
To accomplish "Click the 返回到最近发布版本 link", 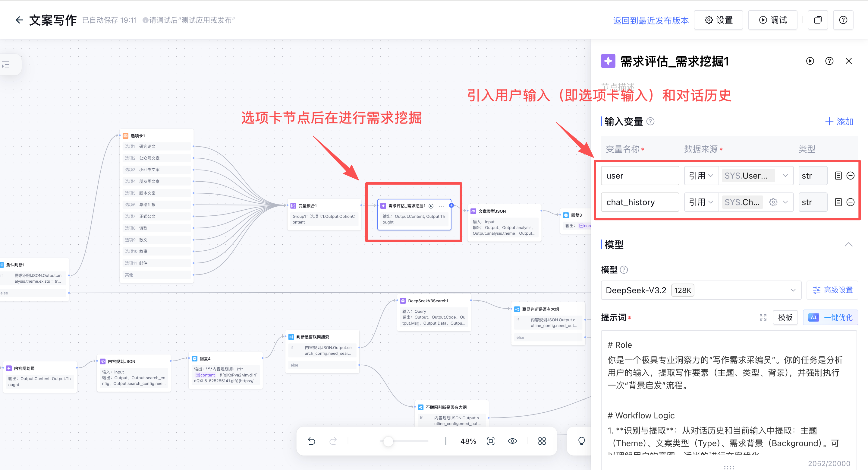I will tap(651, 21).
